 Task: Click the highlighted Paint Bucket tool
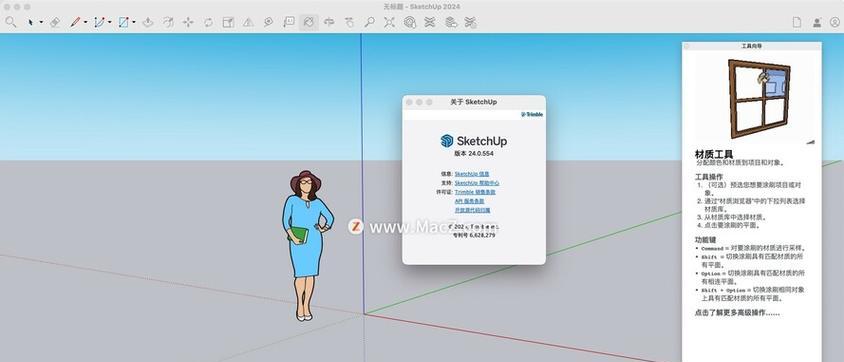[x=308, y=22]
